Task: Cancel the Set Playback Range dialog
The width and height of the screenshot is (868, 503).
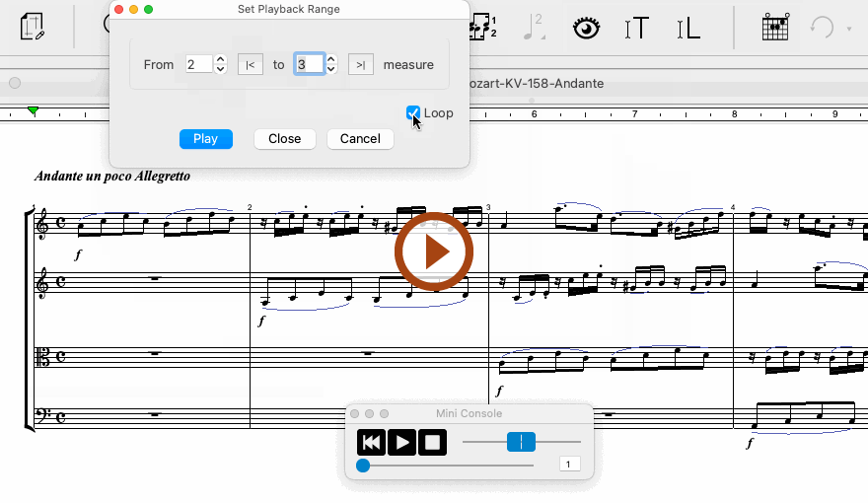Action: [360, 139]
